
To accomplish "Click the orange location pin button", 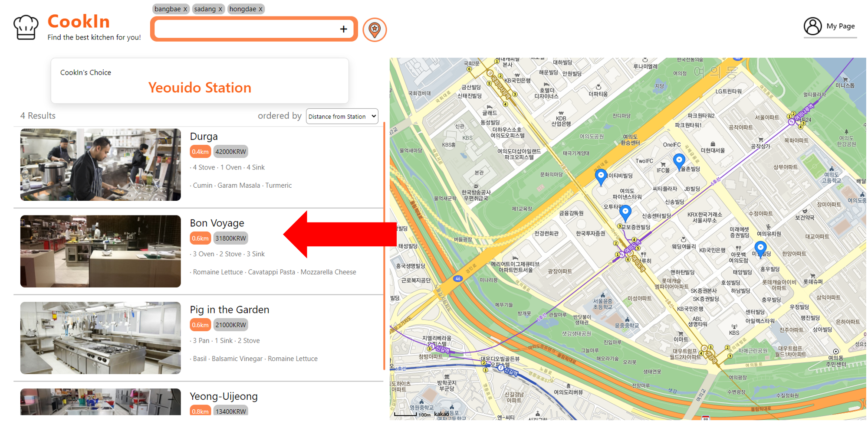I will (375, 29).
